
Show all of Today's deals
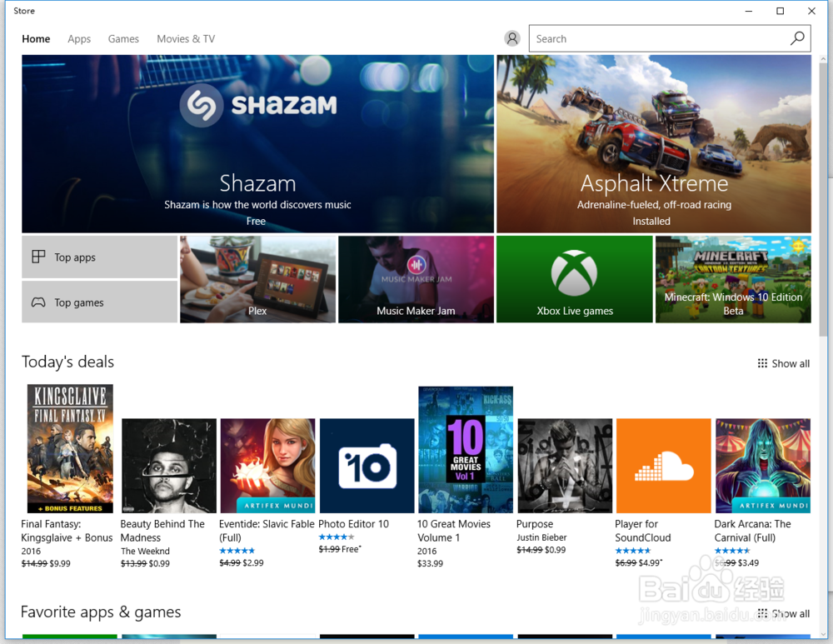(x=784, y=363)
